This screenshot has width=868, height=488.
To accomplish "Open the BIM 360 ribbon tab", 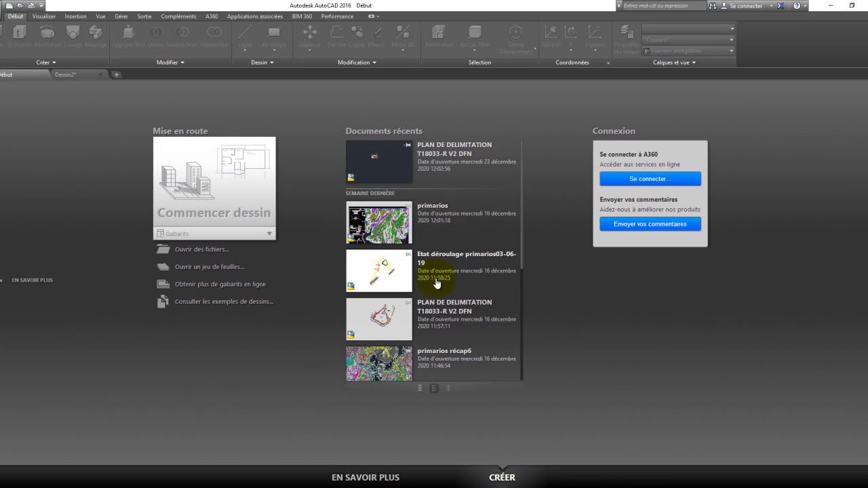I will click(x=302, y=16).
